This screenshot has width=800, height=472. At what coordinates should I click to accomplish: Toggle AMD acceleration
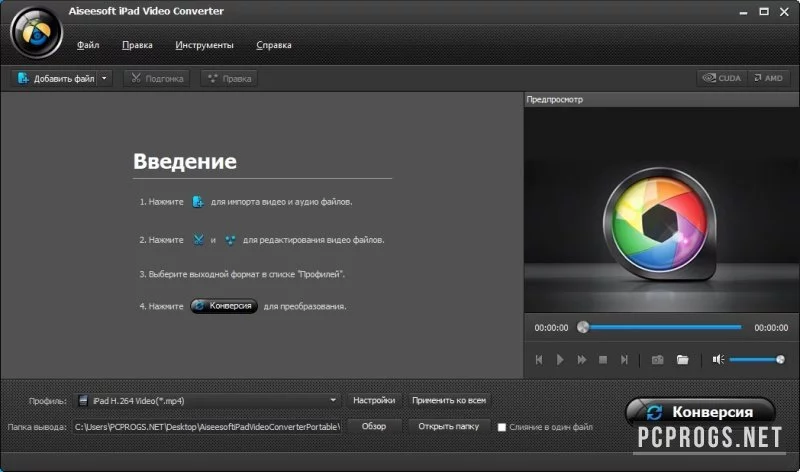click(x=769, y=78)
